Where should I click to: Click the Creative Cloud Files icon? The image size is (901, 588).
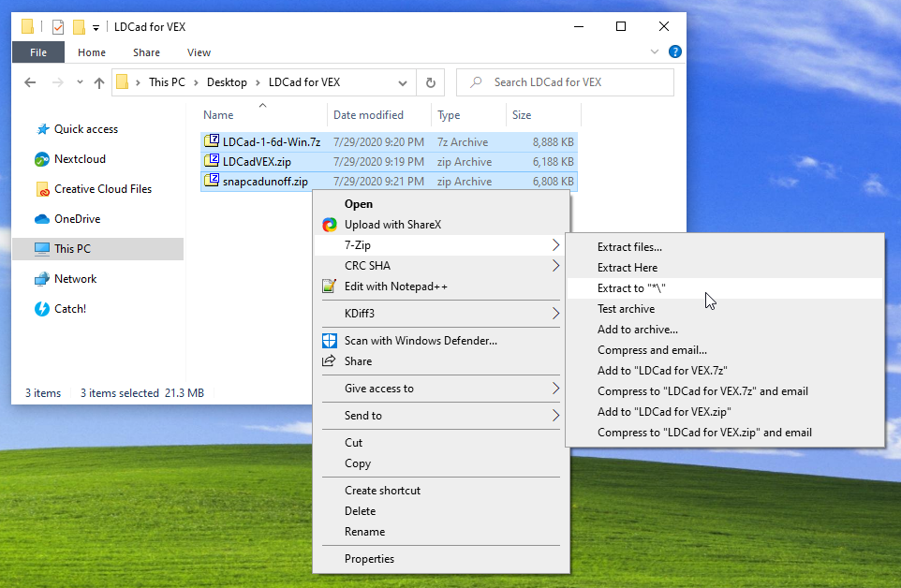click(x=42, y=189)
